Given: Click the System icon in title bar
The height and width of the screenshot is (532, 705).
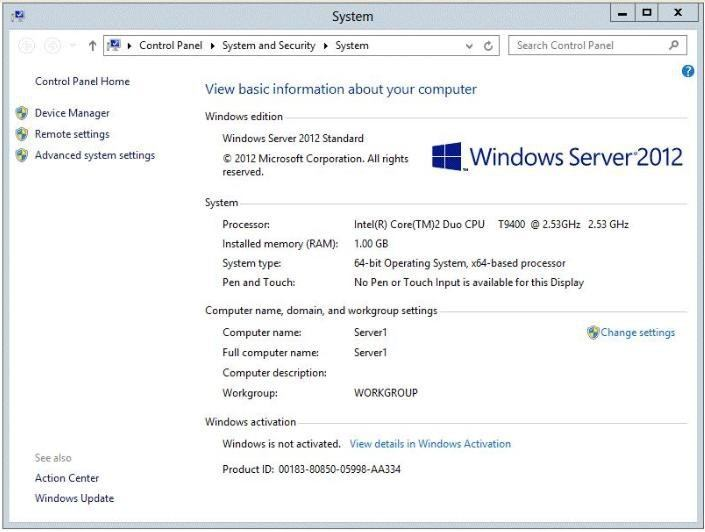Looking at the screenshot, I should point(17,16).
